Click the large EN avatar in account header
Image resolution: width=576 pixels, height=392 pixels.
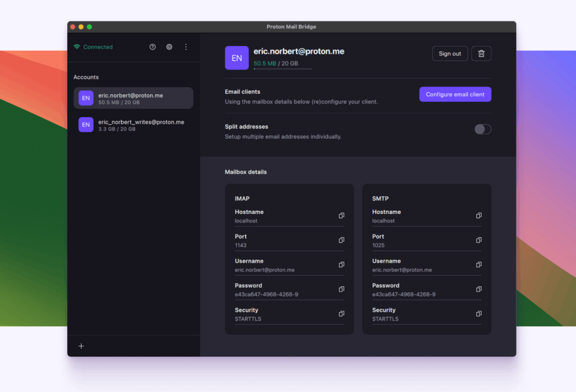click(237, 58)
